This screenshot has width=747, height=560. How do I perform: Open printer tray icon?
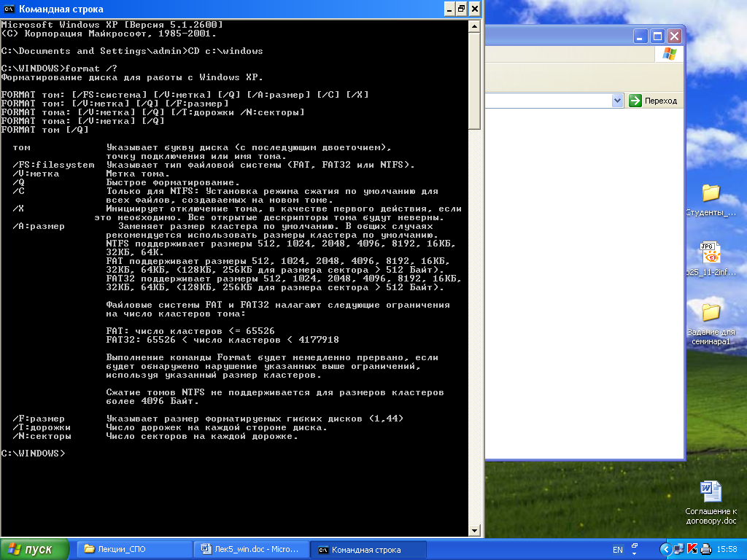click(706, 549)
